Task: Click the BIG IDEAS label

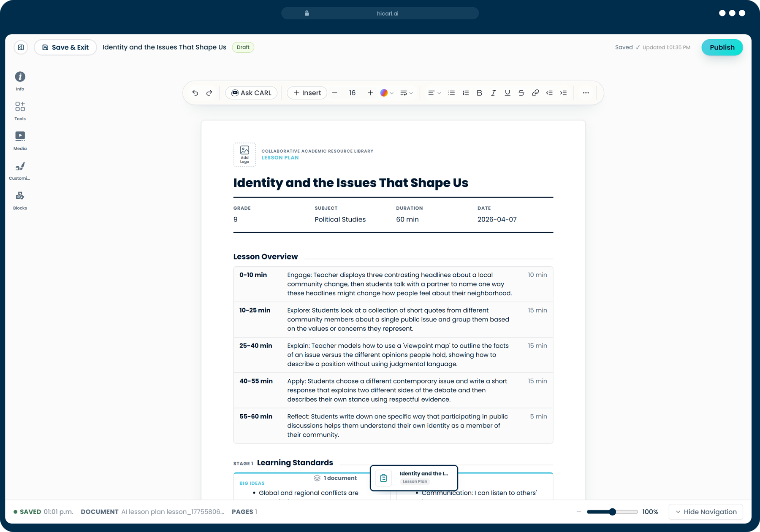Action: click(x=252, y=483)
